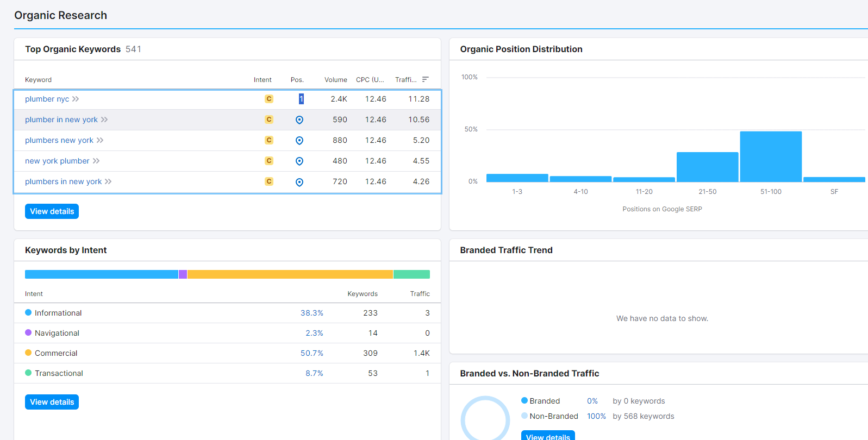Click the sort icon beside the Traffic column
Screen dimensions: 868x440
(x=426, y=79)
